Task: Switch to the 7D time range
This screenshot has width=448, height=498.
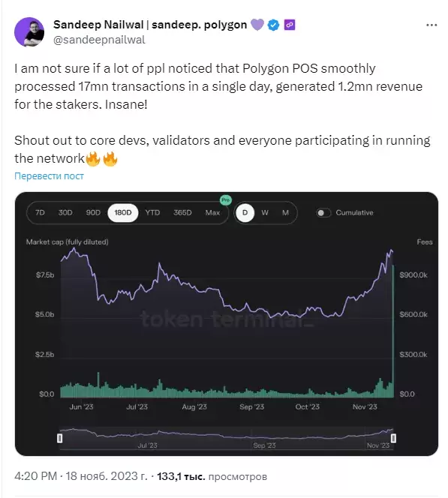Action: click(x=40, y=212)
